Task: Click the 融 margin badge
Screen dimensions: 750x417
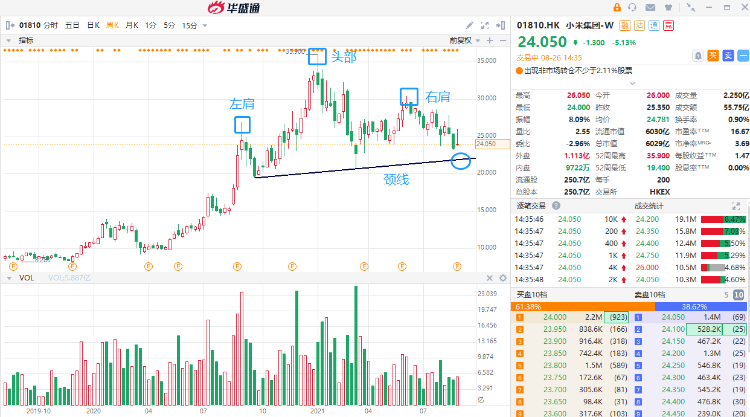Action: click(625, 25)
